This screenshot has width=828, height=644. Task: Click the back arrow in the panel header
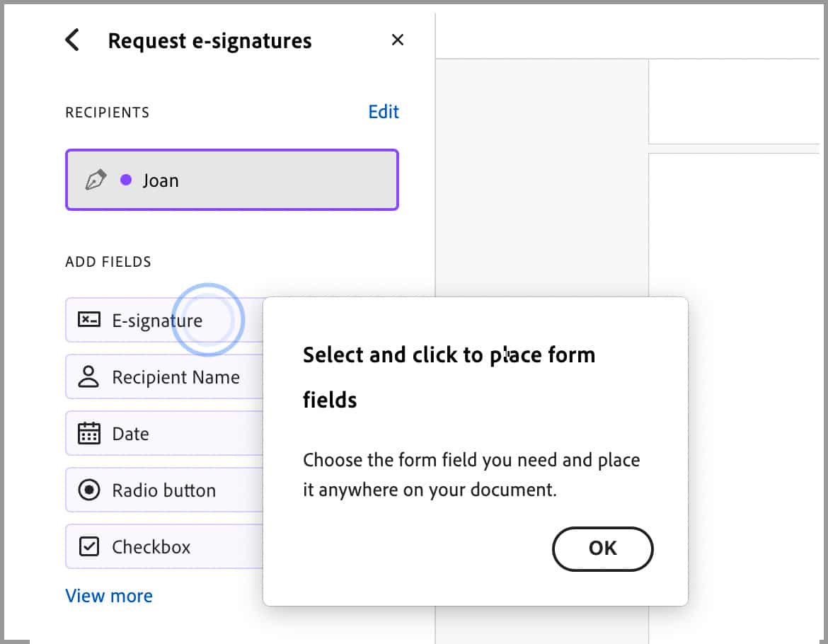(71, 40)
